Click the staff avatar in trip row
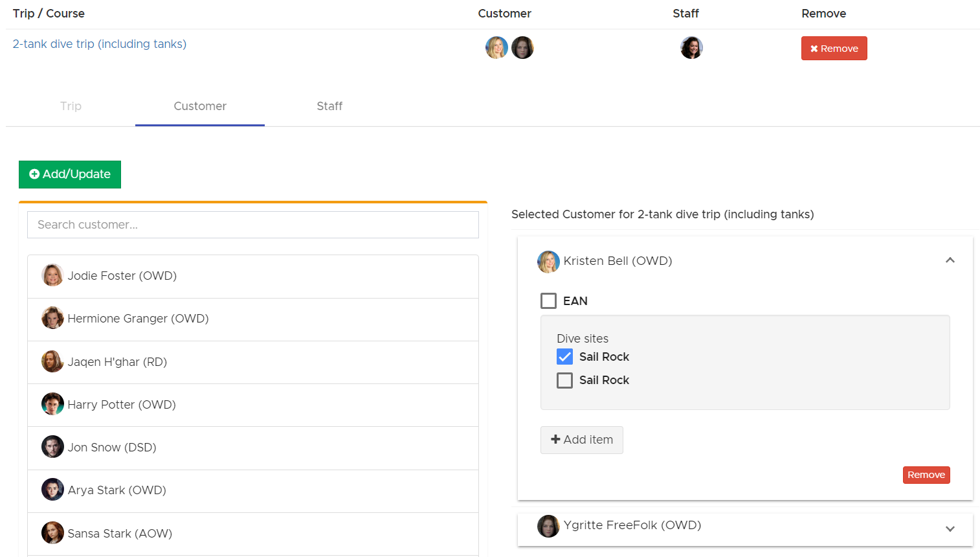This screenshot has height=557, width=980. pos(691,48)
